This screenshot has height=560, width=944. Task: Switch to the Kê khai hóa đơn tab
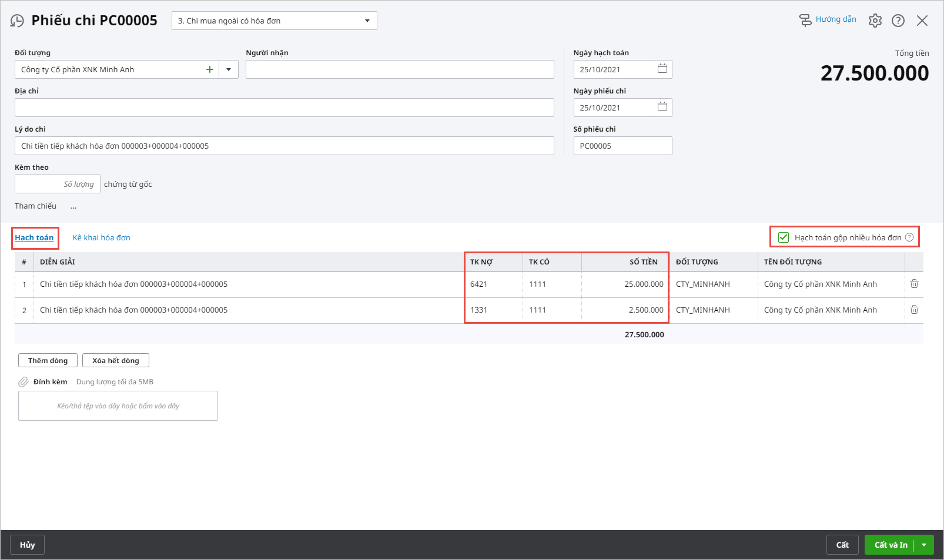pyautogui.click(x=101, y=237)
